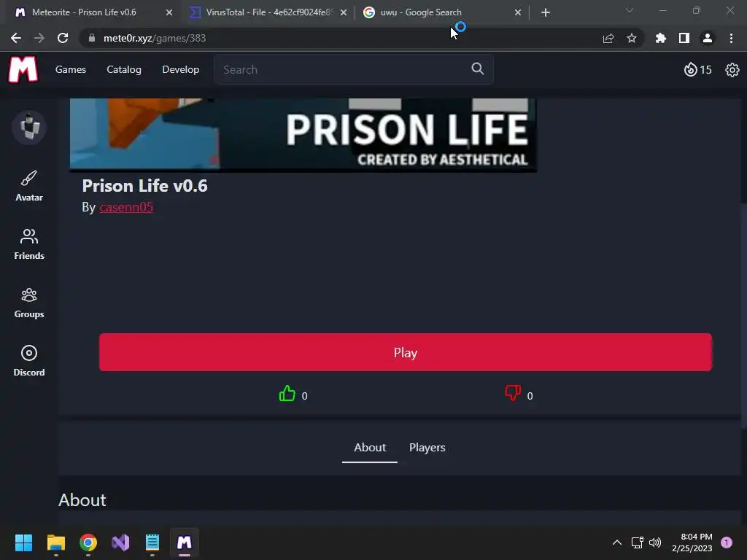The image size is (747, 560).
Task: Open the site settings gear
Action: (x=732, y=70)
